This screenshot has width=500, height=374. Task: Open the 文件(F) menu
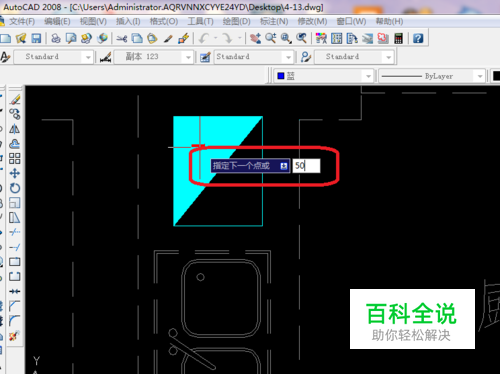tap(22, 22)
